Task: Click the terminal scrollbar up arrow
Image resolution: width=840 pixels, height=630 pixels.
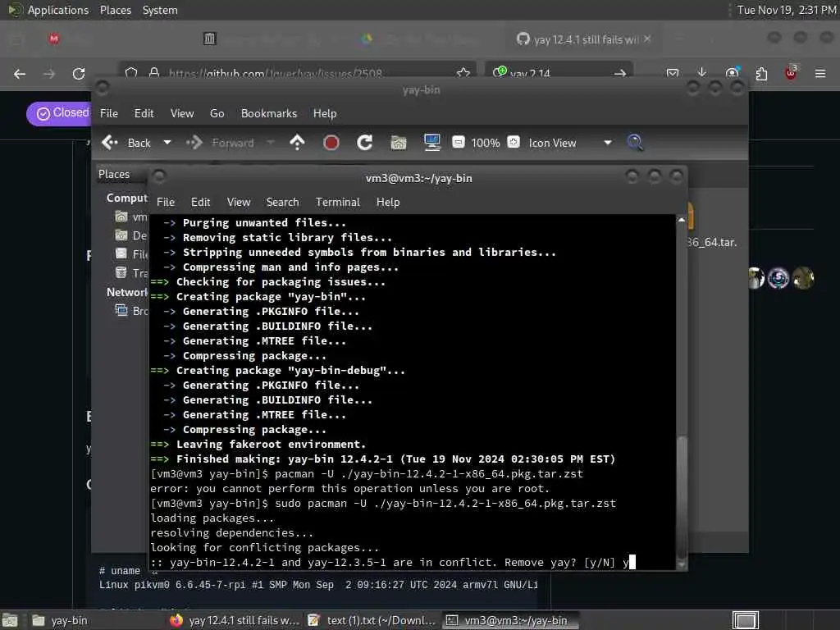Action: (682, 220)
